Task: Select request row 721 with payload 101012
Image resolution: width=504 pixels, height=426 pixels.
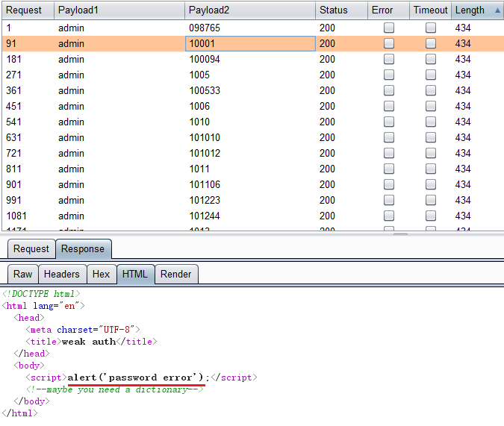Action: click(x=204, y=153)
